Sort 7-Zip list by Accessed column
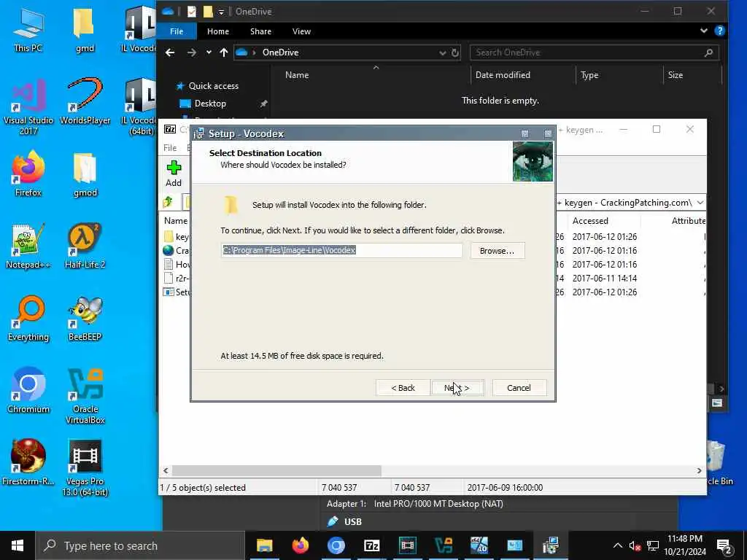Image resolution: width=747 pixels, height=560 pixels. 589,220
